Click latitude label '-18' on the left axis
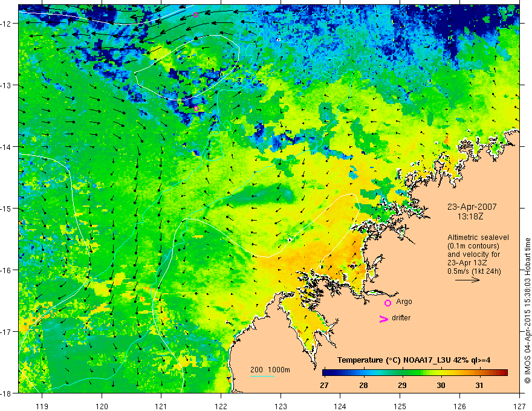The height and width of the screenshot is (411, 532). [x=6, y=393]
